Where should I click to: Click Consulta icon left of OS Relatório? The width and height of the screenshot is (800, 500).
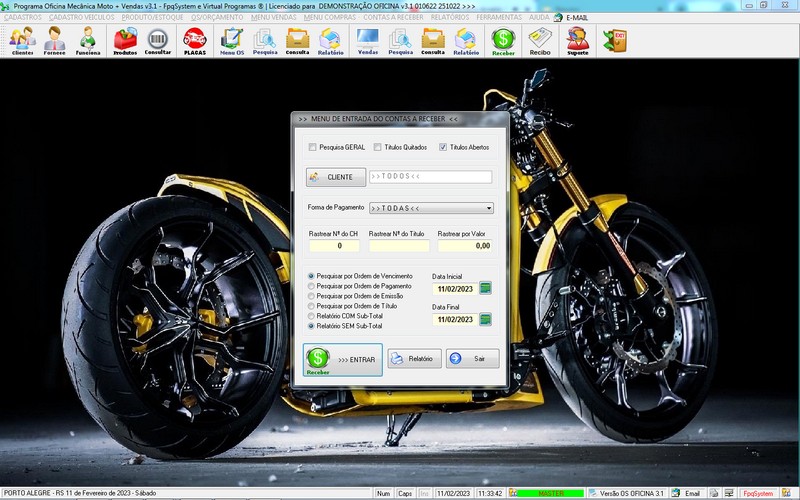click(297, 41)
